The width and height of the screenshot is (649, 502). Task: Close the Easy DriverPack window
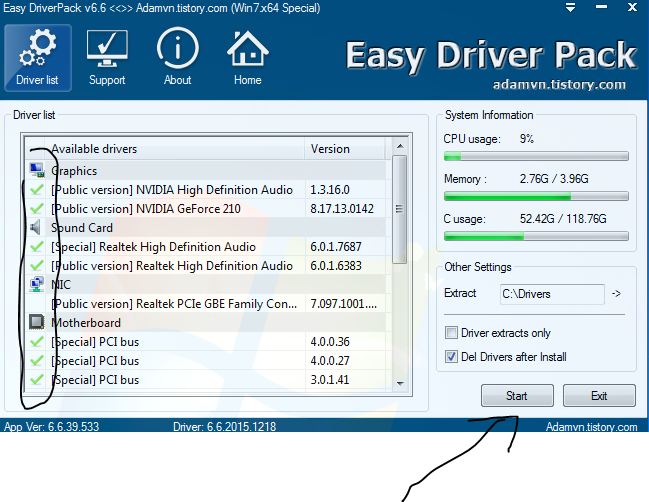pos(632,7)
